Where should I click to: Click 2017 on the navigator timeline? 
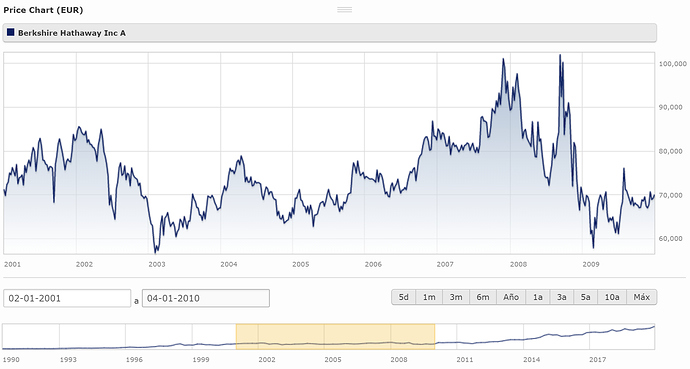(x=598, y=359)
